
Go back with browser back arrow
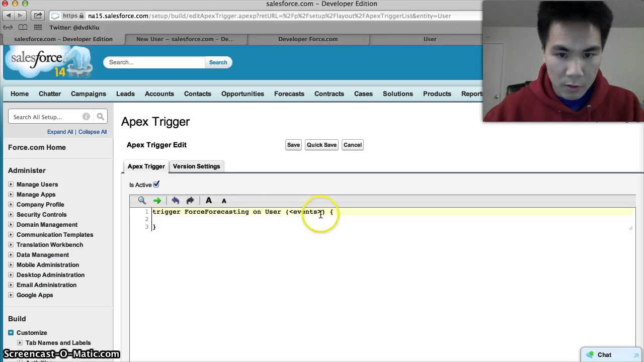pyautogui.click(x=9, y=16)
